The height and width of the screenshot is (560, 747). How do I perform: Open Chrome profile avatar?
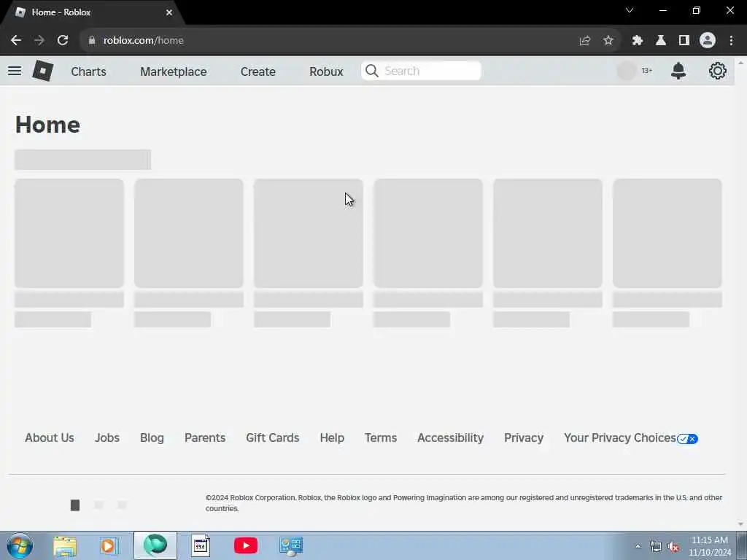point(708,41)
